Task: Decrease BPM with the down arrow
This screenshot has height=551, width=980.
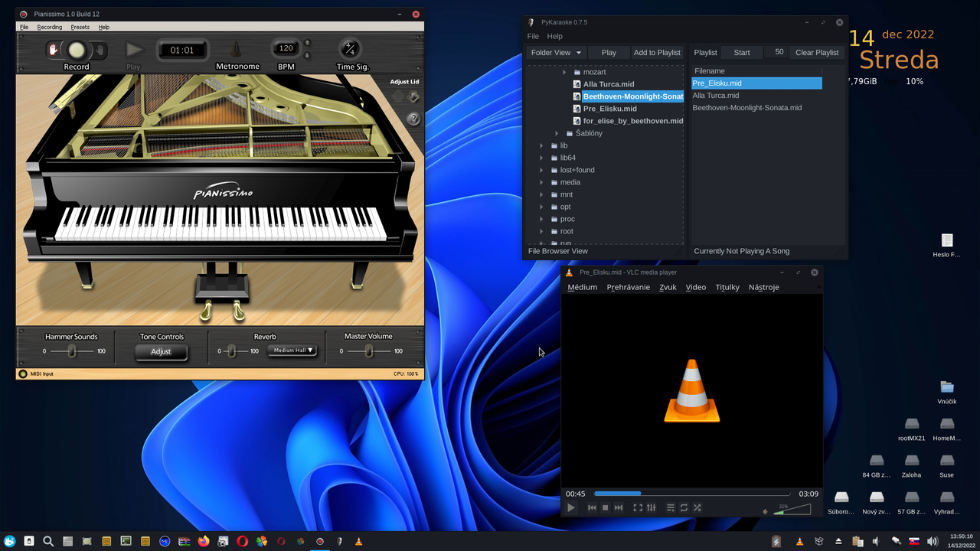Action: tap(307, 56)
